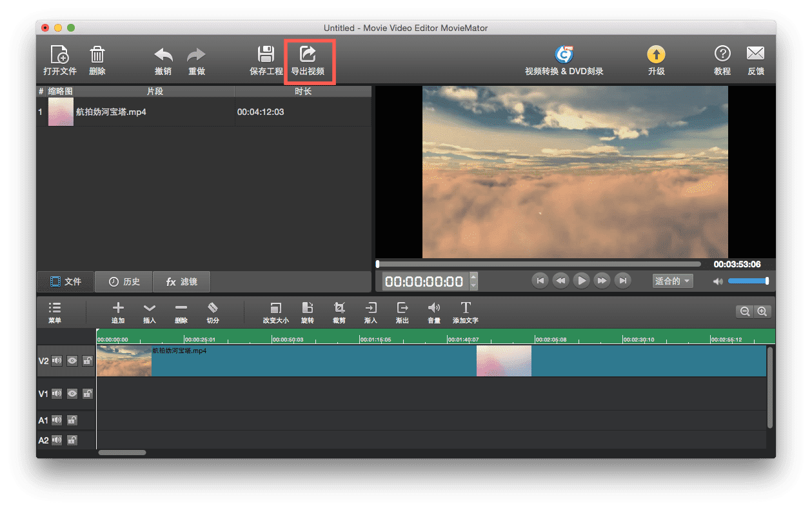This screenshot has height=510, width=812.
Task: Lock audio track A1
Action: 72,420
